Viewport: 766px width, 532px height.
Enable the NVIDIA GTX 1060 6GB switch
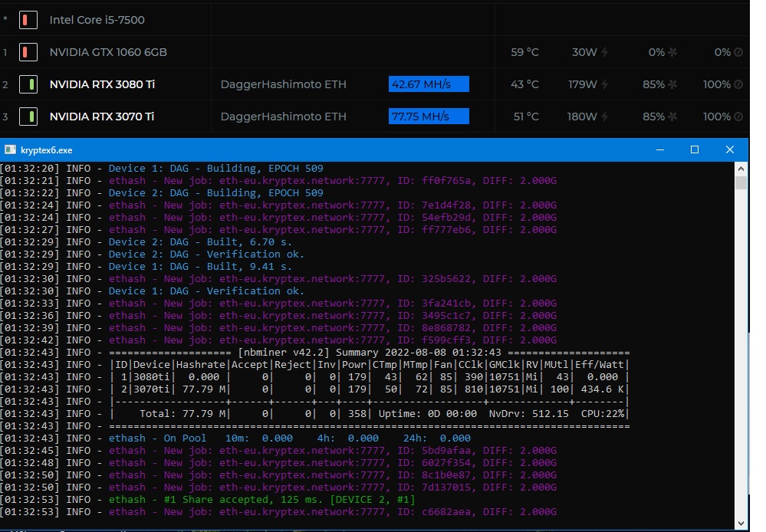28,52
